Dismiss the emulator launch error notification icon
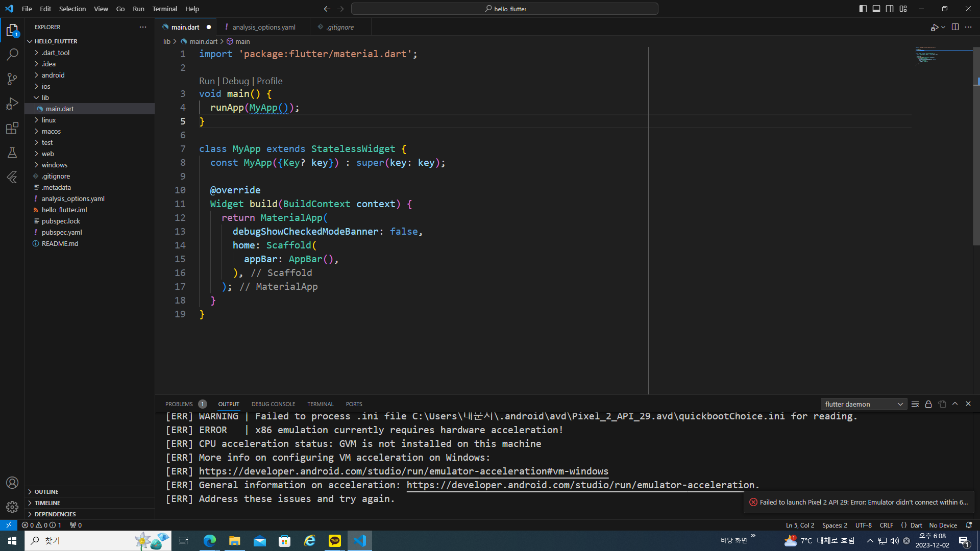This screenshot has height=551, width=980. [x=753, y=502]
